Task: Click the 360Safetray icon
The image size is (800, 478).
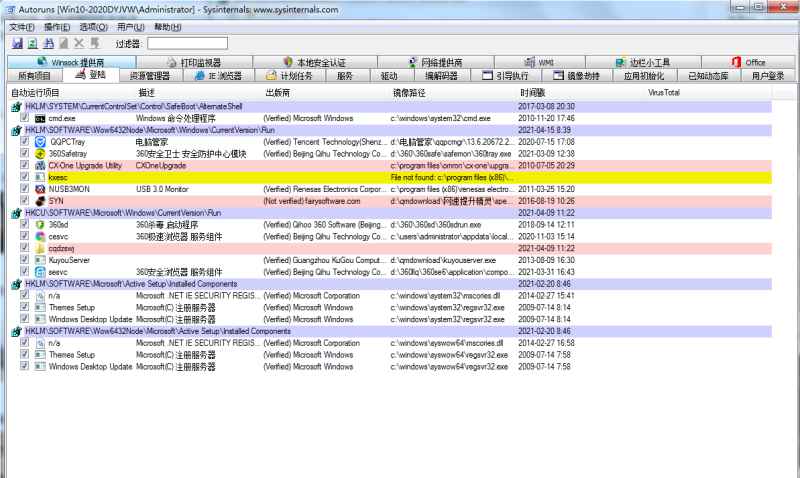Action: (x=40, y=154)
